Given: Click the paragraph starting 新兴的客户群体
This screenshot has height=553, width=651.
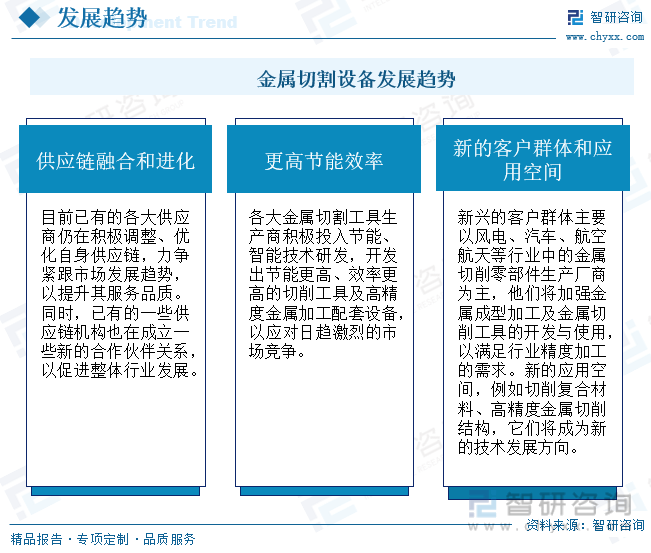Looking at the screenshot, I should click(534, 332).
